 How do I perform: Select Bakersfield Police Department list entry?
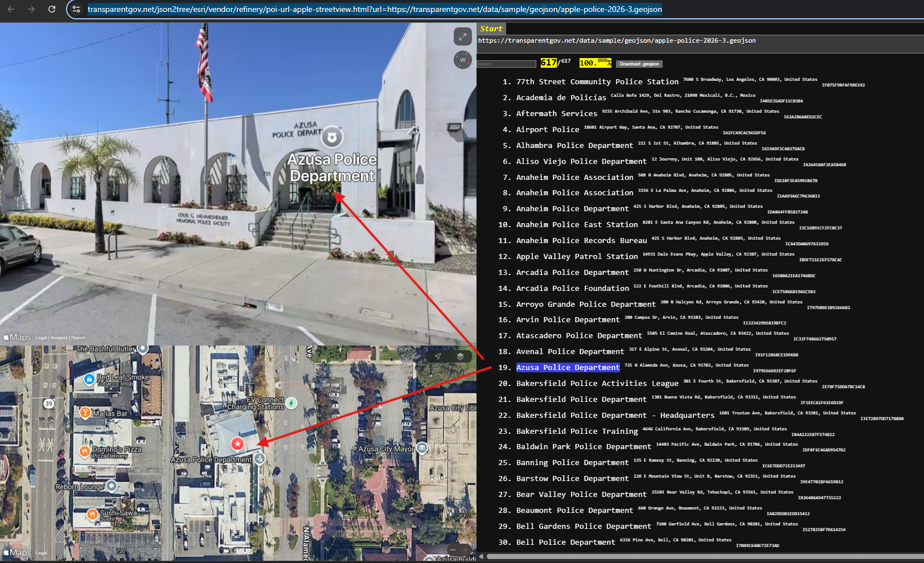581,400
